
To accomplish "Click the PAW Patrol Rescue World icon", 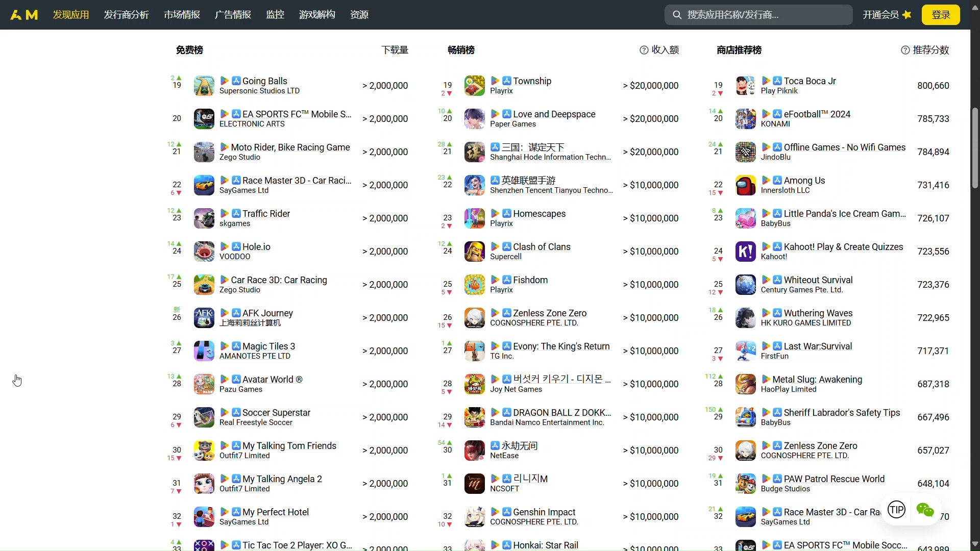I will pyautogui.click(x=746, y=484).
